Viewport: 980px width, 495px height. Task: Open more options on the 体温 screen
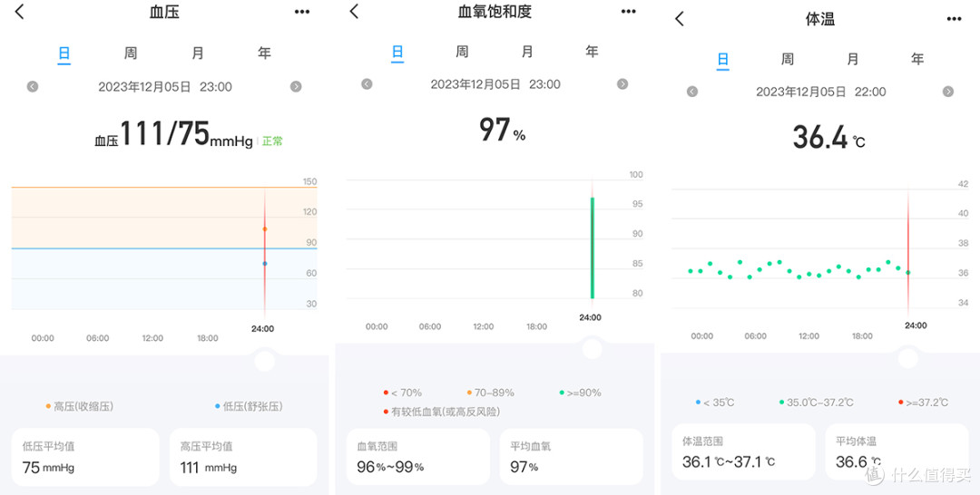(954, 19)
